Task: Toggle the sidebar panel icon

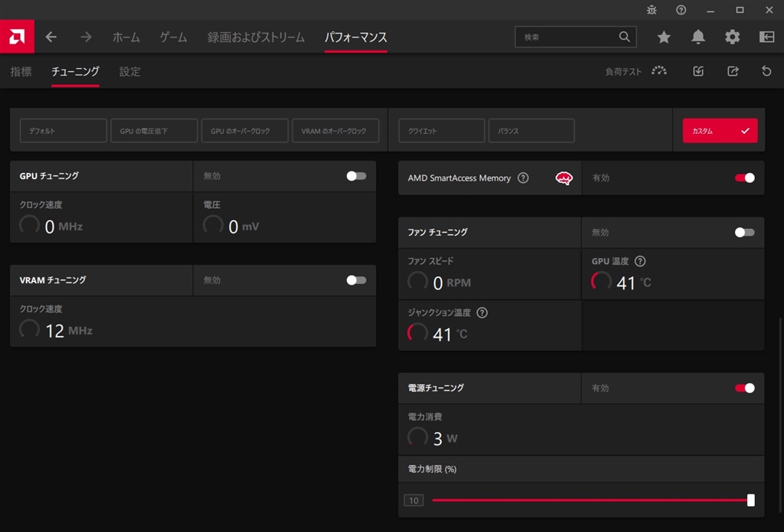Action: tap(766, 37)
